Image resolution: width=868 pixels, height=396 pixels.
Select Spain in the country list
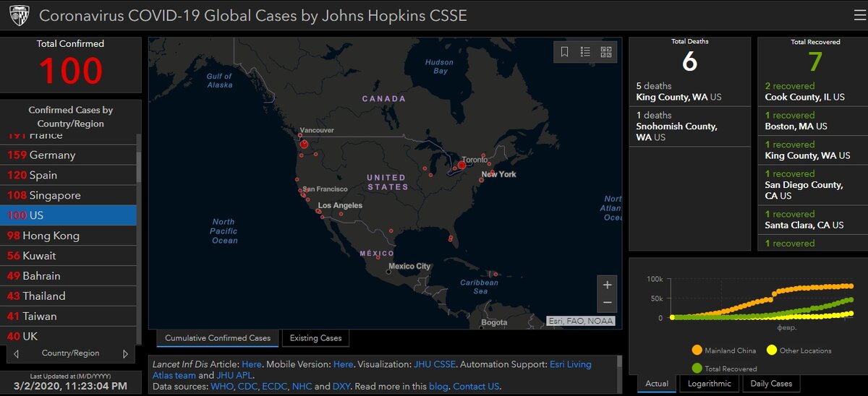click(68, 175)
